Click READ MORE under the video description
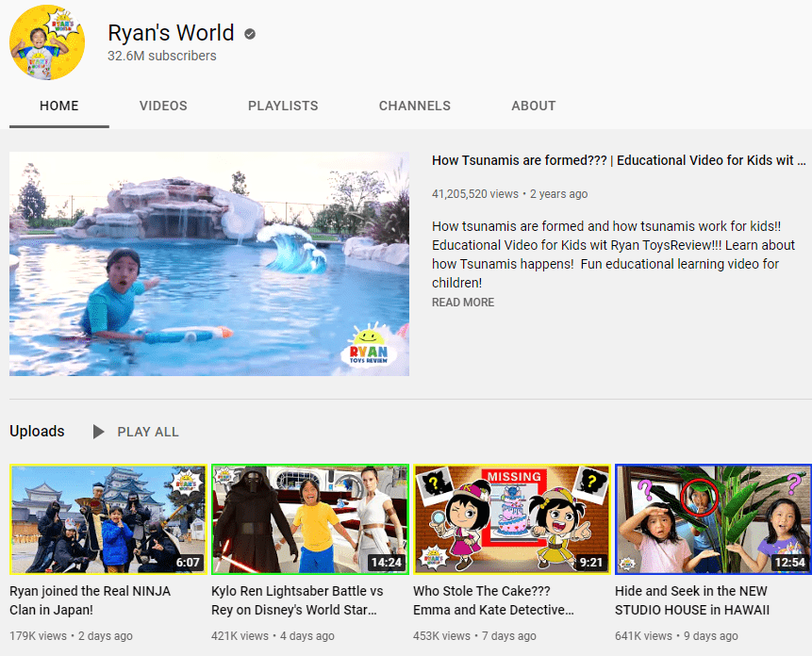Image resolution: width=812 pixels, height=656 pixels. point(463,303)
